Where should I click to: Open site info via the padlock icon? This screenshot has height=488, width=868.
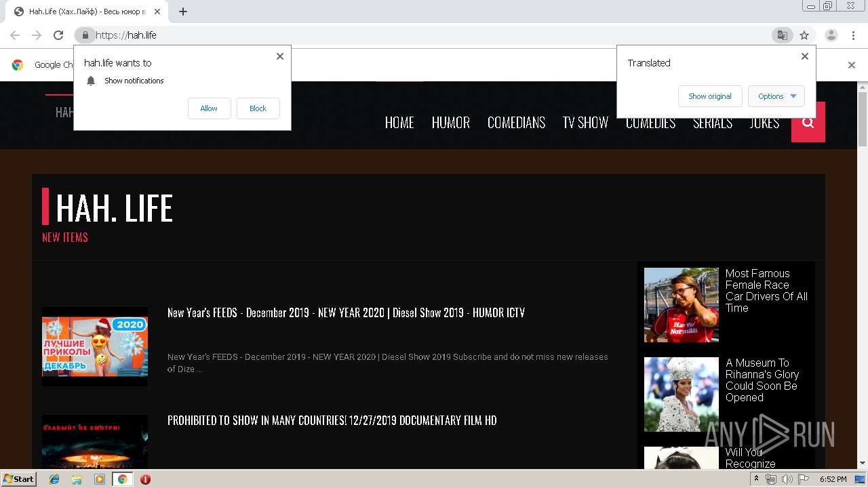coord(85,35)
